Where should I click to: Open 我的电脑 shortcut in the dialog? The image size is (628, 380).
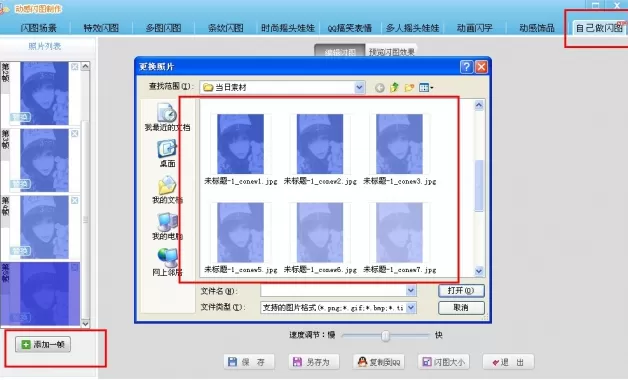[x=167, y=226]
